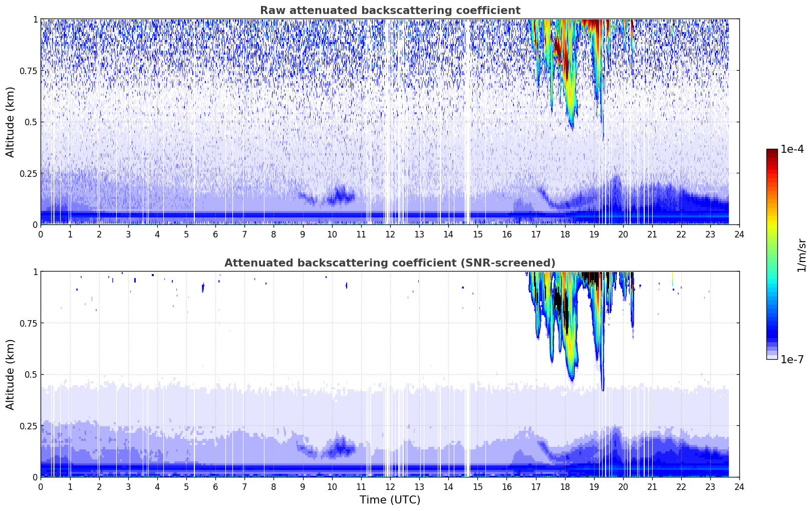Click the '0.5' altitude tick on the SNR-screened plot

click(x=31, y=374)
